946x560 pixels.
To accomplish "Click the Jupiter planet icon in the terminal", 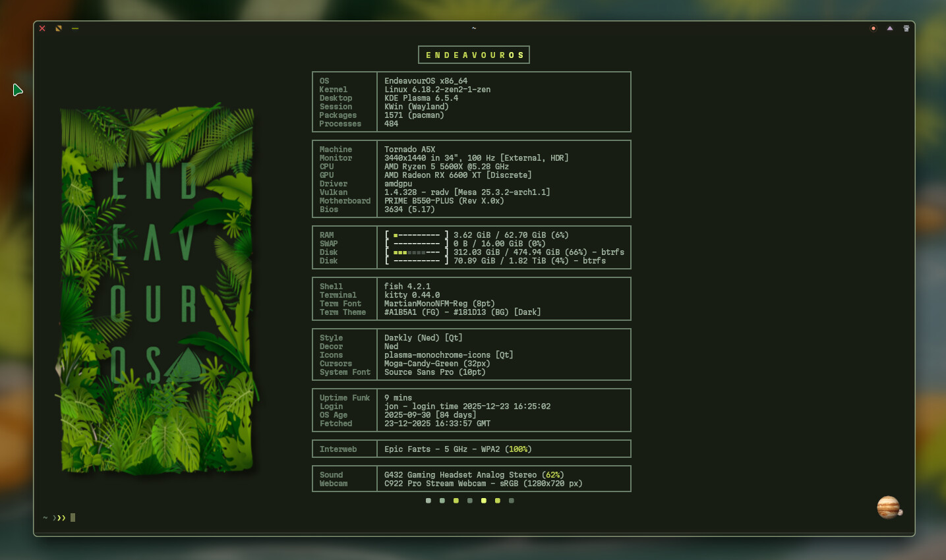I will coord(889,507).
